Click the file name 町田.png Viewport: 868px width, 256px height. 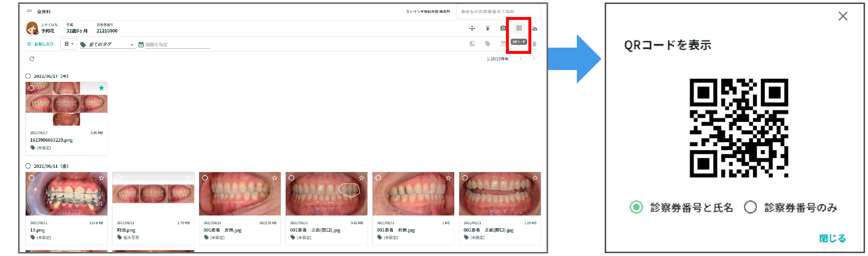point(126,230)
